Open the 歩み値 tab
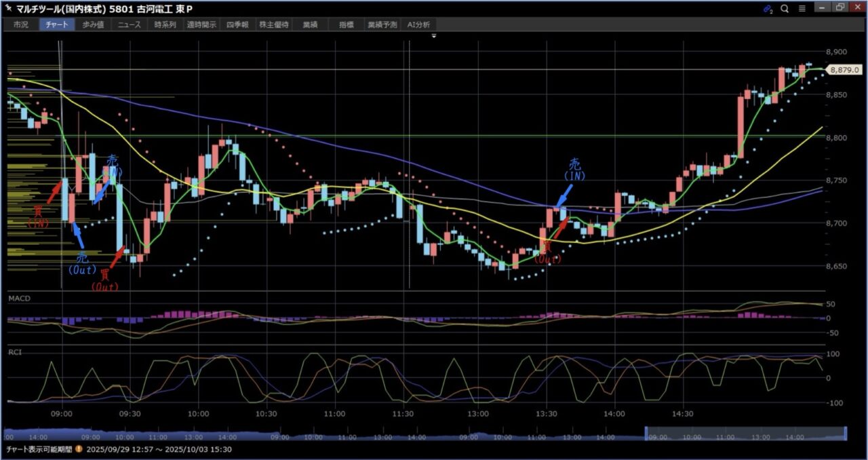The width and height of the screenshot is (868, 460). click(93, 24)
